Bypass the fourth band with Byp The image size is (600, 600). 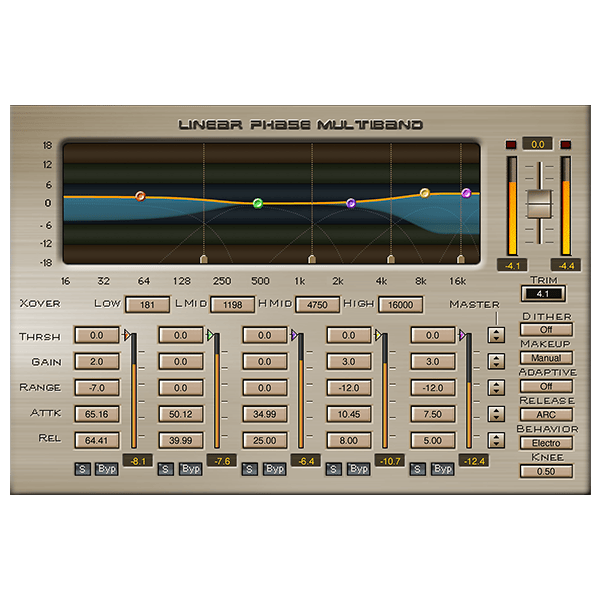[x=359, y=469]
